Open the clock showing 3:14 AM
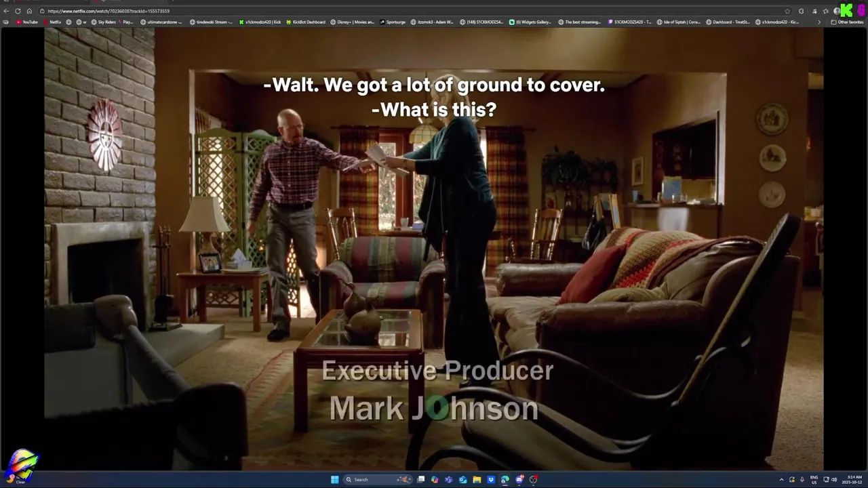 pyautogui.click(x=854, y=479)
